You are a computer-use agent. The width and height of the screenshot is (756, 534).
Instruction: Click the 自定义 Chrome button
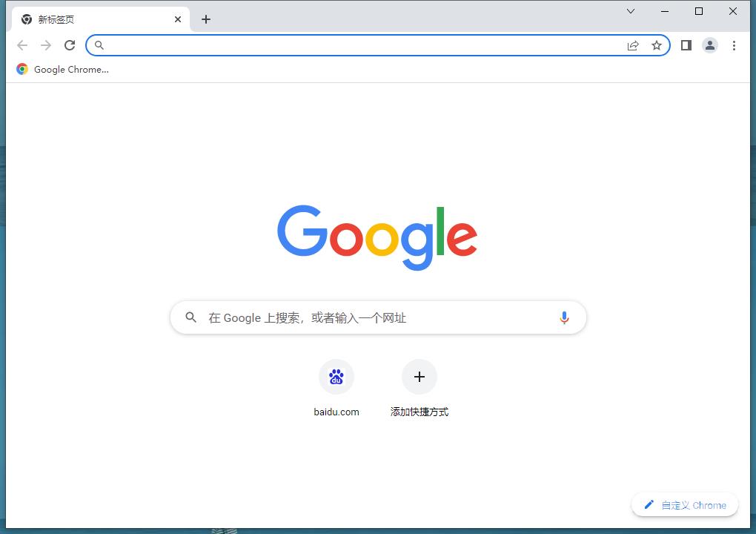click(x=684, y=504)
